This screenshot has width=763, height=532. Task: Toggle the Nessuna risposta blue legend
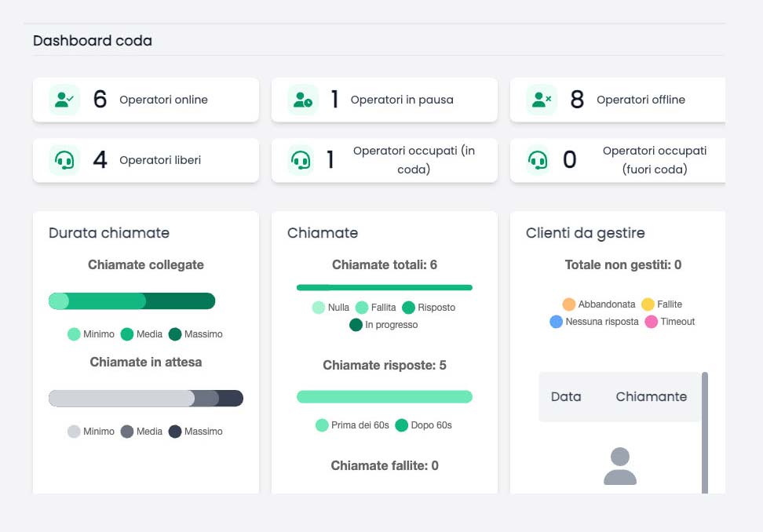point(594,322)
